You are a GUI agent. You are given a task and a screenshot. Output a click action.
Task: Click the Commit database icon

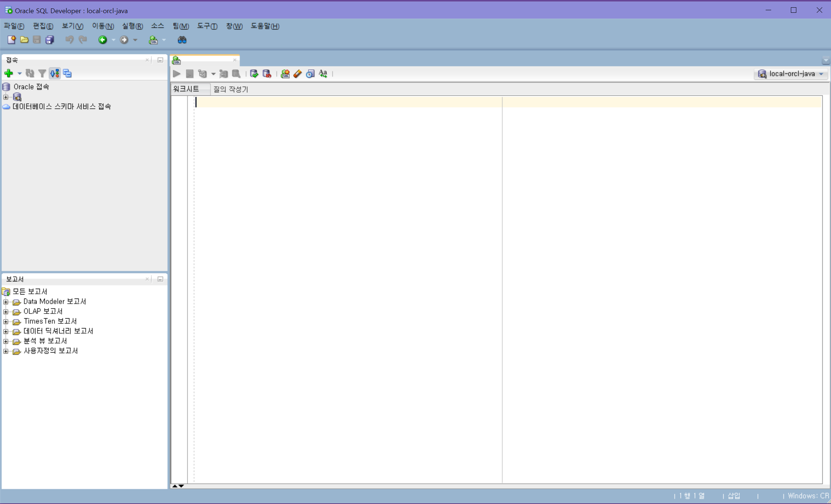[254, 74]
